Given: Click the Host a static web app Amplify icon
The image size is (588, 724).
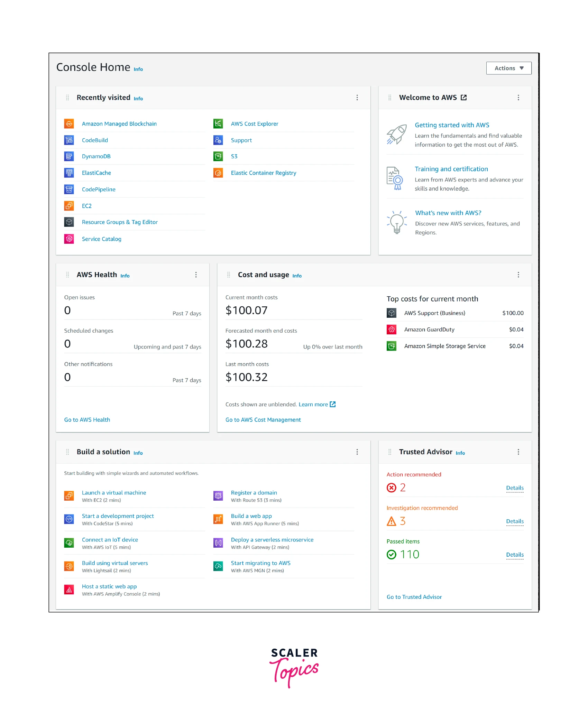Looking at the screenshot, I should tap(69, 590).
